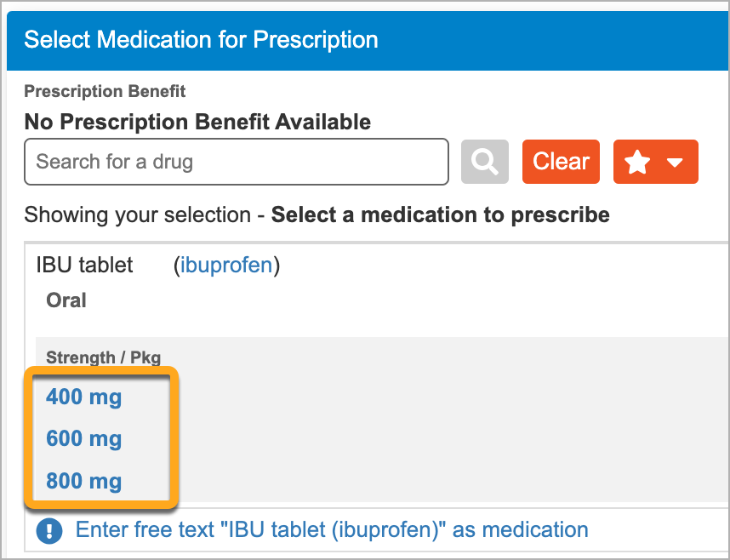This screenshot has width=730, height=560.
Task: Click the Showing your selection text
Action: [x=137, y=214]
